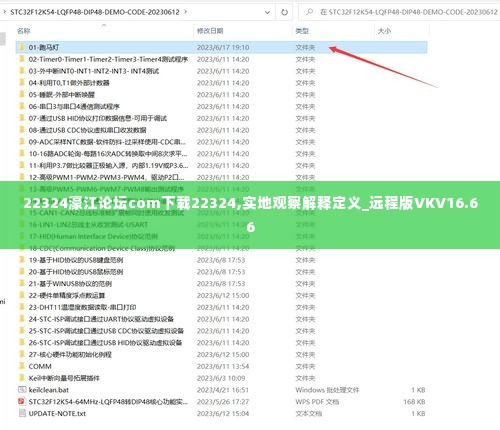Image resolution: width=500 pixels, height=430 pixels.
Task: Click 文件夹 type in 01-跑马灯 row
Action: tap(305, 47)
